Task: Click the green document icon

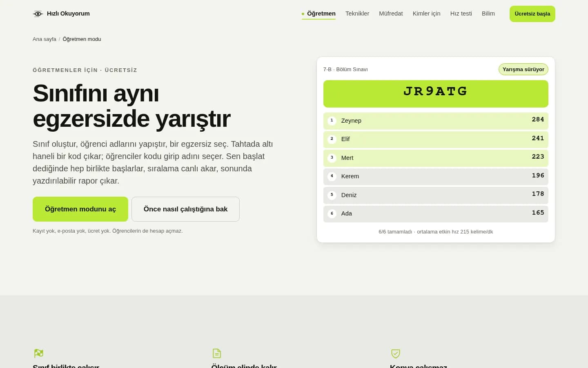Action: [x=217, y=353]
